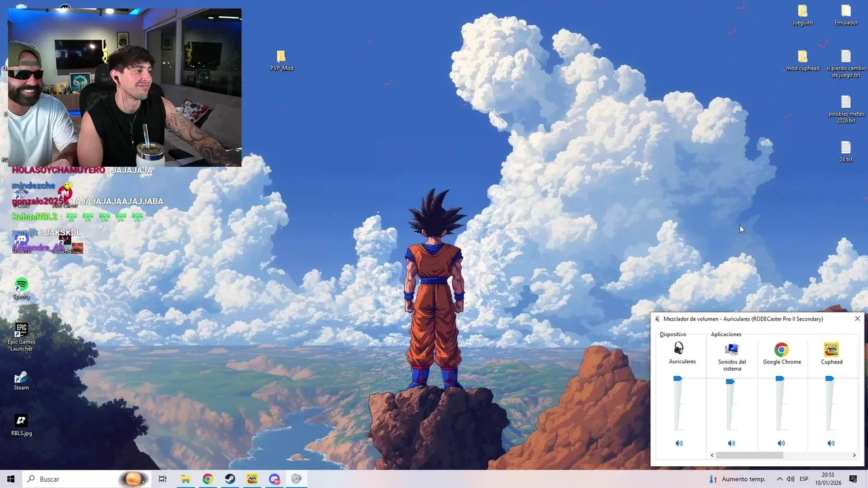Open the Windows Start menu
The image size is (868, 488).
11,479
